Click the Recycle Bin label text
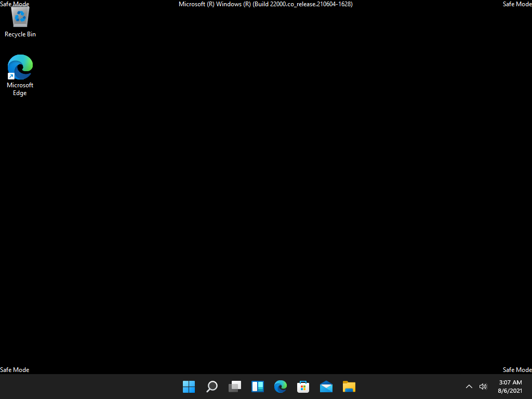Screen dimensions: 532x399 [x=20, y=34]
